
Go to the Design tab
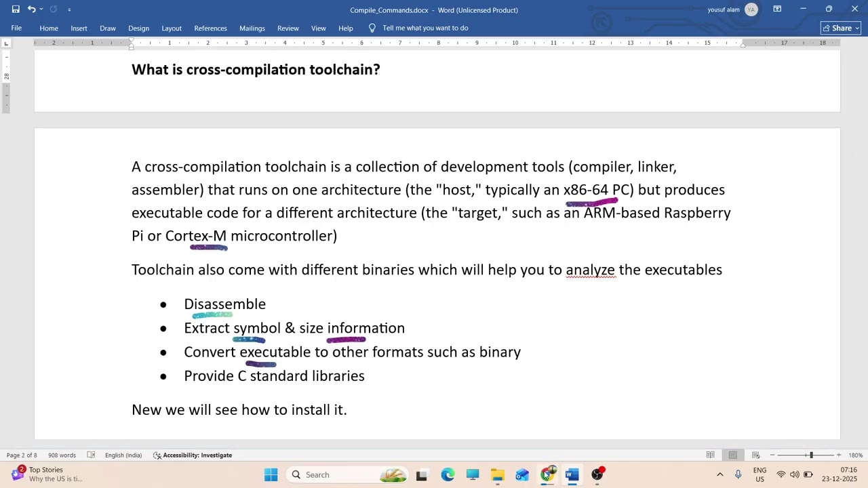click(138, 28)
